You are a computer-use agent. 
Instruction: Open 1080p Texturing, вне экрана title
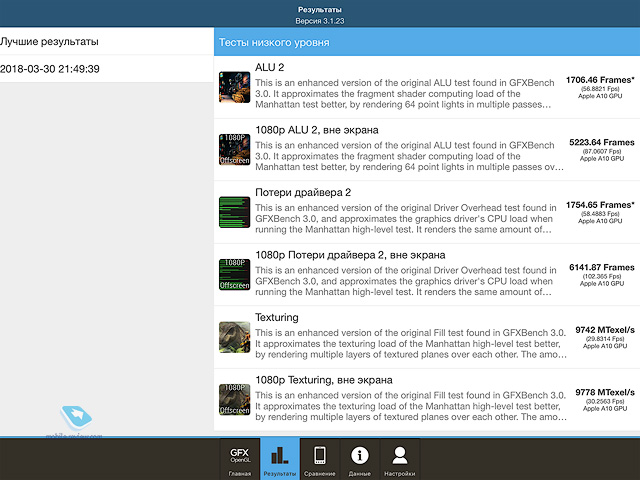click(x=324, y=380)
